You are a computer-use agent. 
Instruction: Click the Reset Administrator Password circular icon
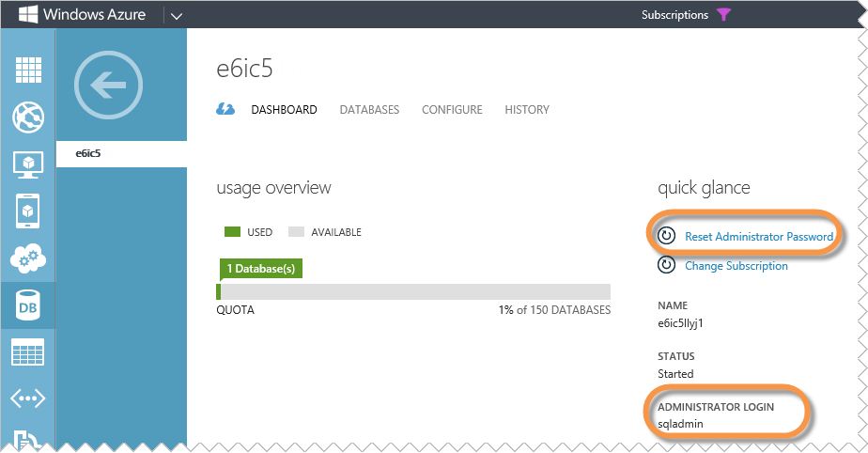(x=667, y=236)
